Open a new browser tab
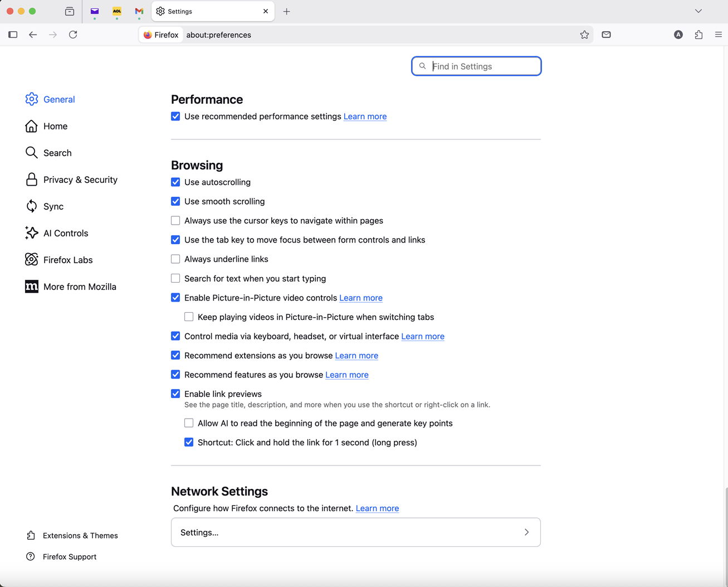This screenshot has width=728, height=587. pyautogui.click(x=287, y=11)
